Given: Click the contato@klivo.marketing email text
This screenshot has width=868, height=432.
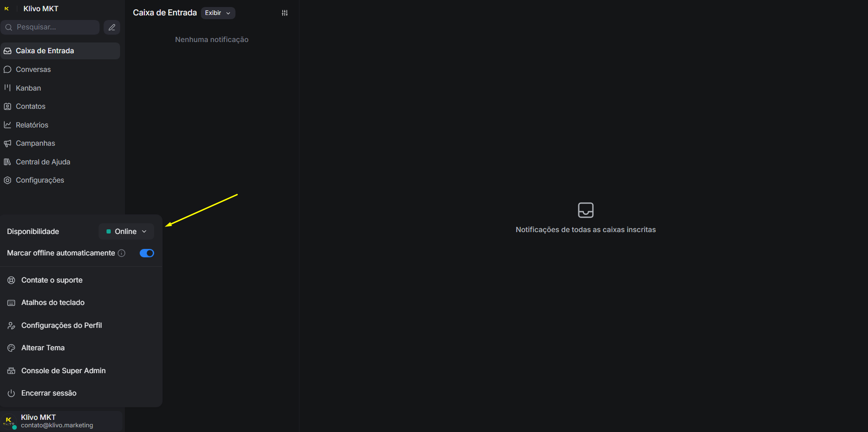Looking at the screenshot, I should click(57, 425).
